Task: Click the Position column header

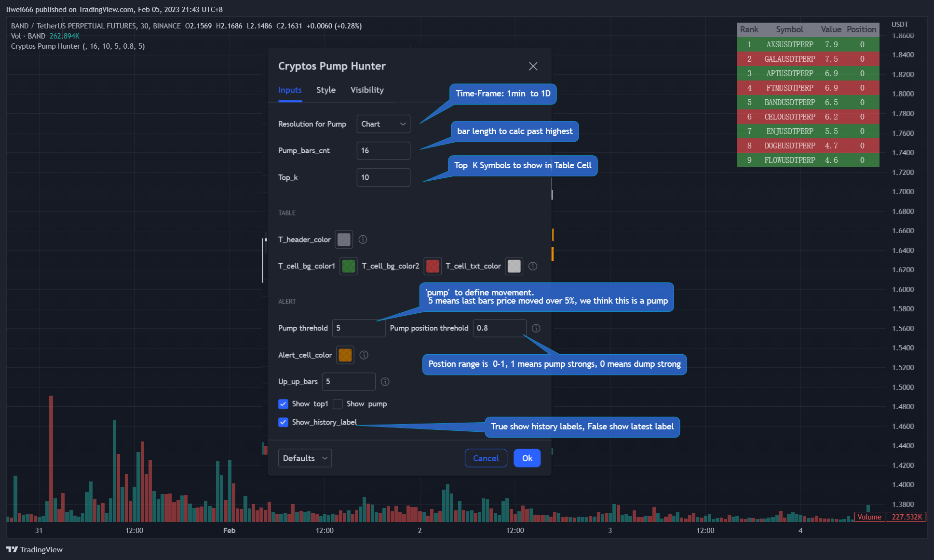Action: coord(861,29)
